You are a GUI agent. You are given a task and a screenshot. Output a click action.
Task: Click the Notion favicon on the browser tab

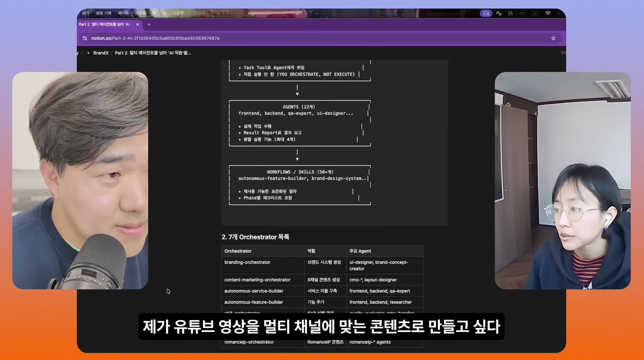(80, 24)
